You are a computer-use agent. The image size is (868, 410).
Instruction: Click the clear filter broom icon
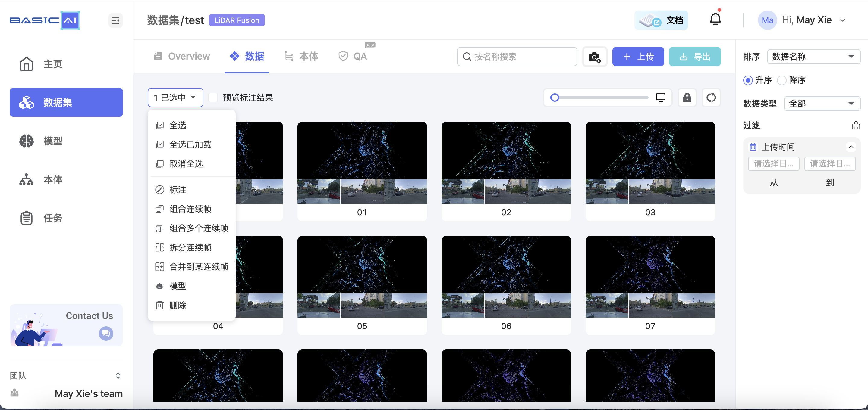(x=856, y=126)
